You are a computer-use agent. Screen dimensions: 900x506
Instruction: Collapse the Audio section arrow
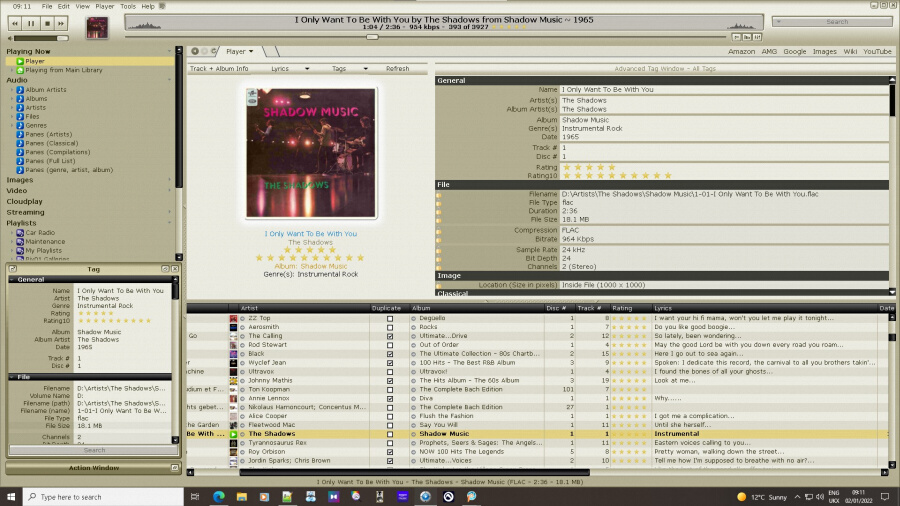(169, 80)
